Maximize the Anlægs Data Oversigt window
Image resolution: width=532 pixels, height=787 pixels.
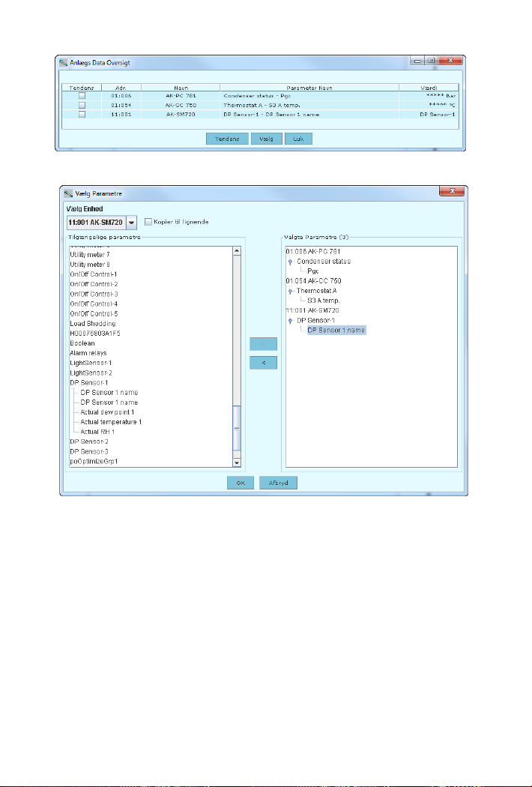click(431, 61)
